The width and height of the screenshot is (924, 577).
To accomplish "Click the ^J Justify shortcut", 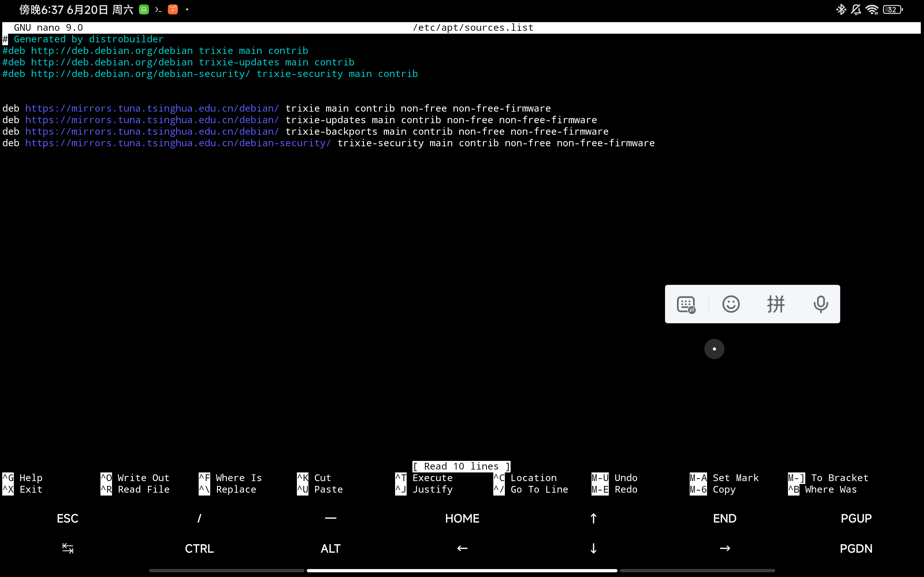I will click(x=424, y=489).
